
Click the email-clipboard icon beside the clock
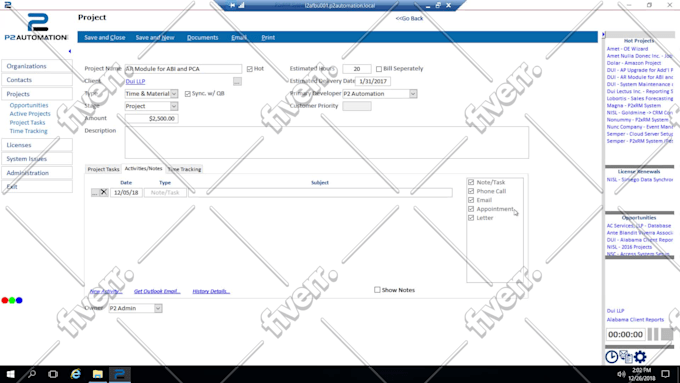click(626, 357)
